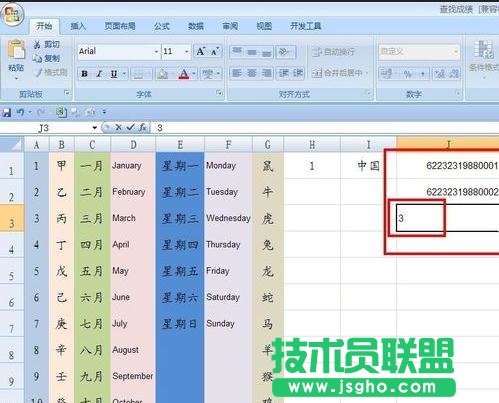Click the cell containing 中国
499x403 pixels.
(369, 166)
